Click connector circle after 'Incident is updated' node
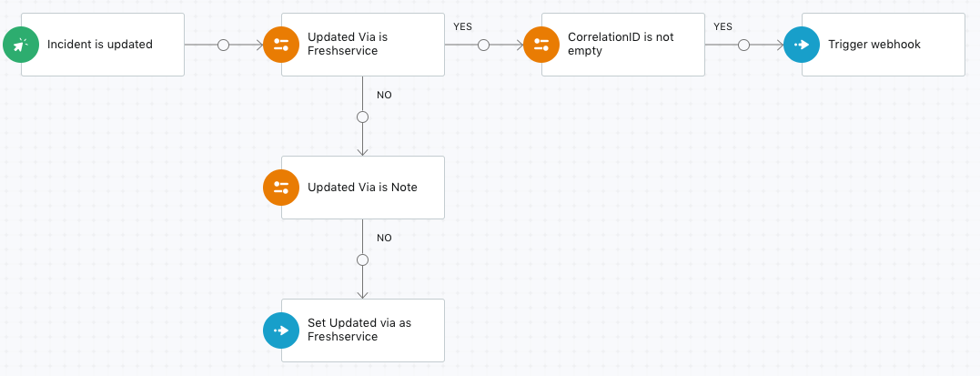Viewport: 980px width, 376px height. click(223, 45)
